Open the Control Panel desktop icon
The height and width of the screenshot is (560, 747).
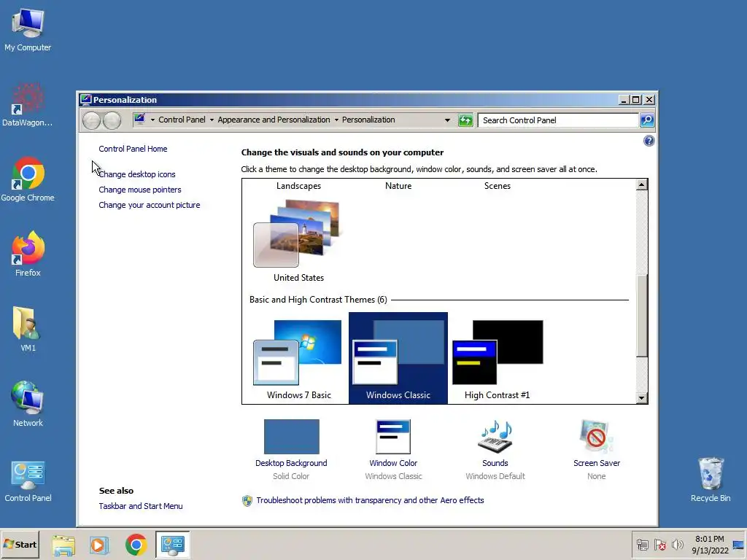click(28, 481)
